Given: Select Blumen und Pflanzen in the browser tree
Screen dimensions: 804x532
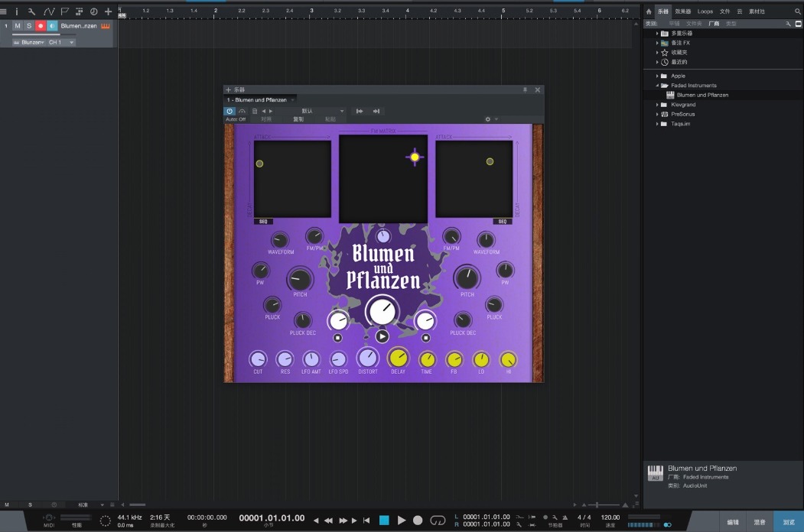Looking at the screenshot, I should pyautogui.click(x=702, y=95).
